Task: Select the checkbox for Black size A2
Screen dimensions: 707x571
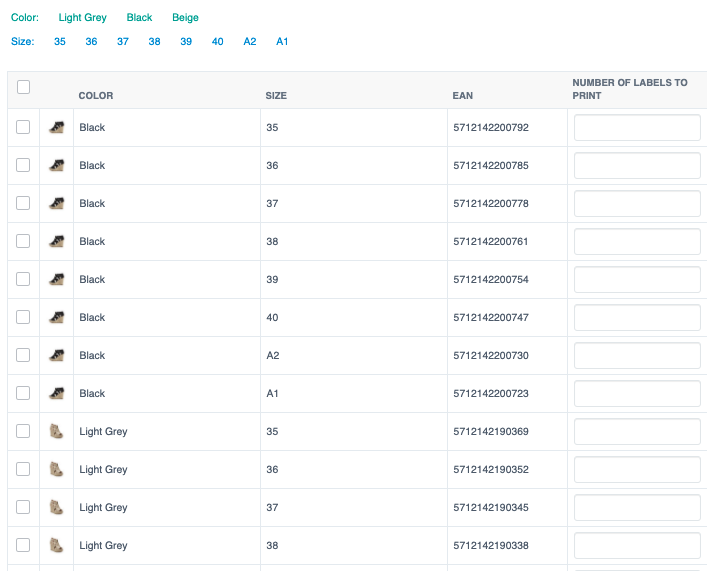Action: [x=24, y=355]
